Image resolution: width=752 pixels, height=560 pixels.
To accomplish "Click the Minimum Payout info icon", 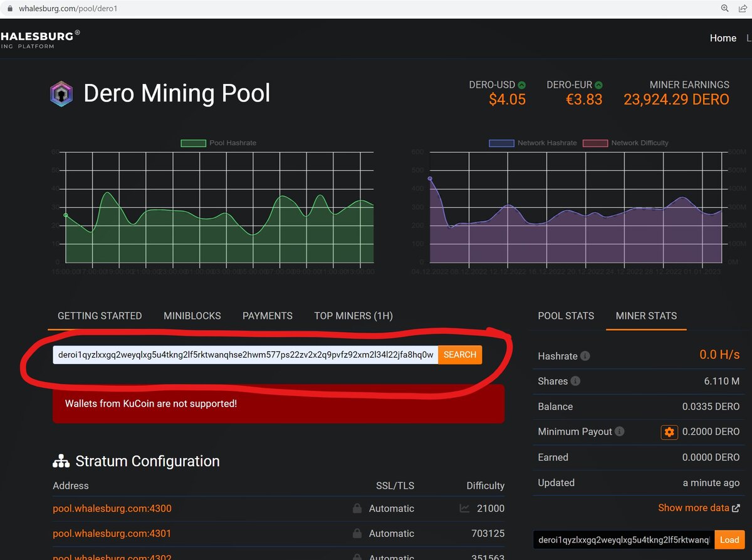I will [x=620, y=432].
